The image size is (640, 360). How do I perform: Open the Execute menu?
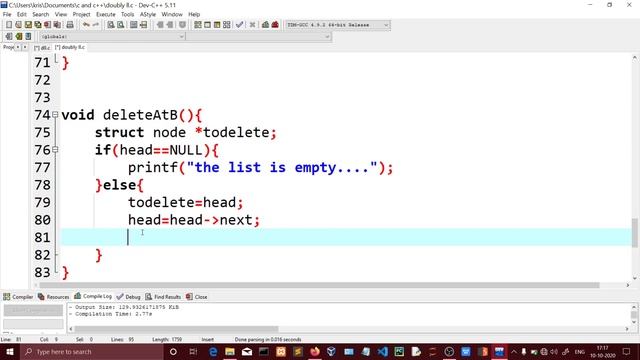[106, 14]
